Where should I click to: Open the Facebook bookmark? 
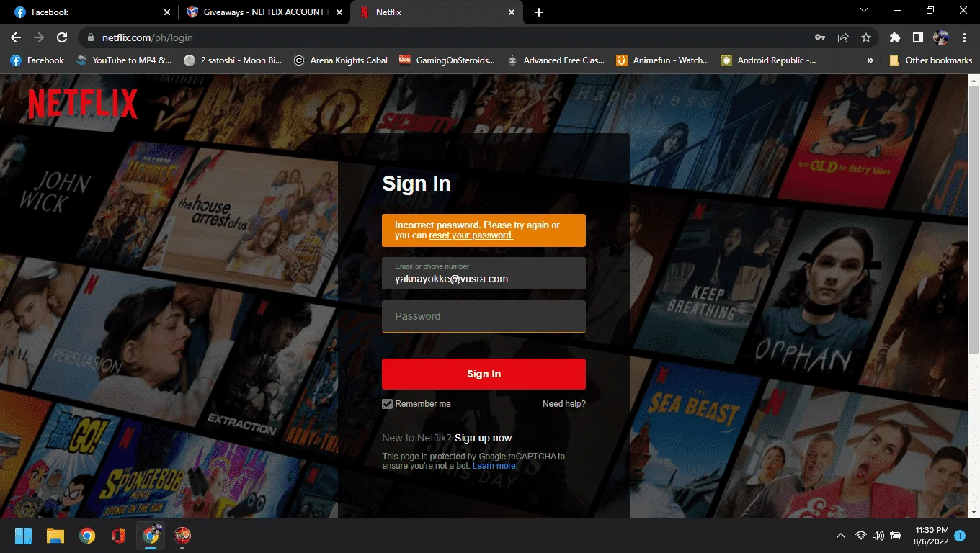tap(37, 60)
